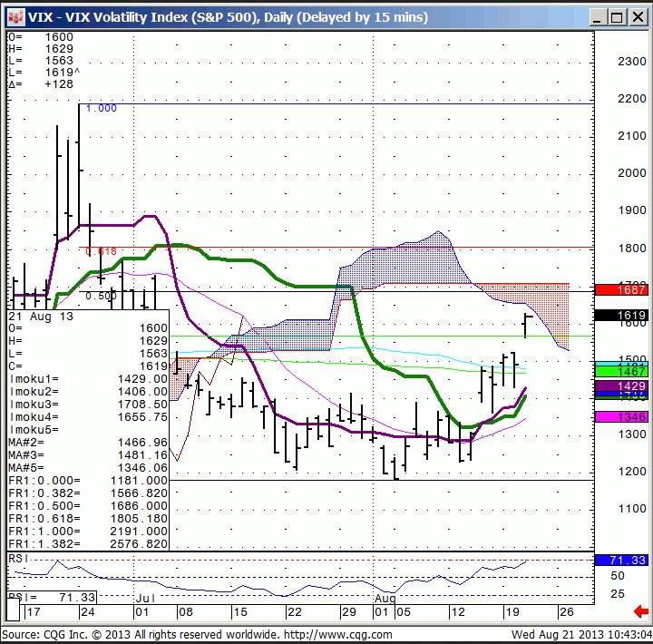The image size is (653, 644).
Task: Click the 24 date on time axis
Action: point(88,612)
